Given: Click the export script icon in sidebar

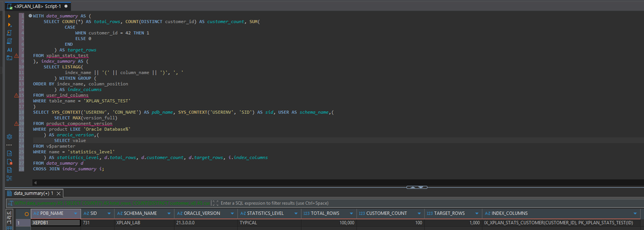Looking at the screenshot, I should 9,170.
